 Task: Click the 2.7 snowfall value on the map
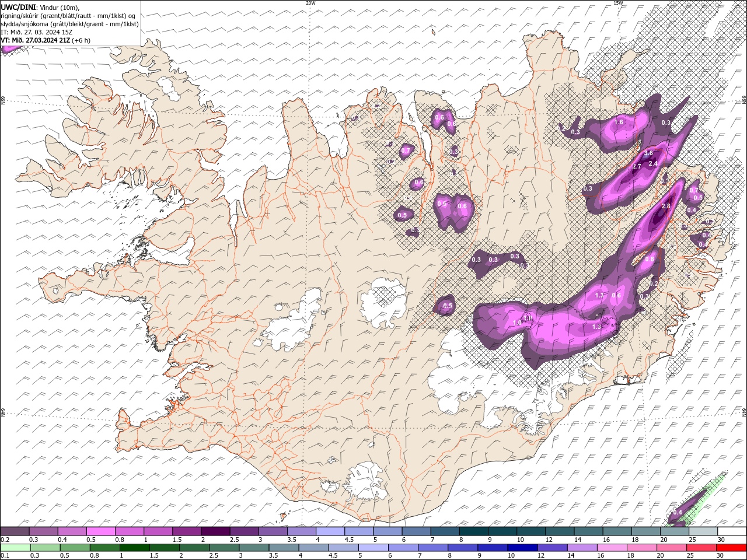pos(637,167)
